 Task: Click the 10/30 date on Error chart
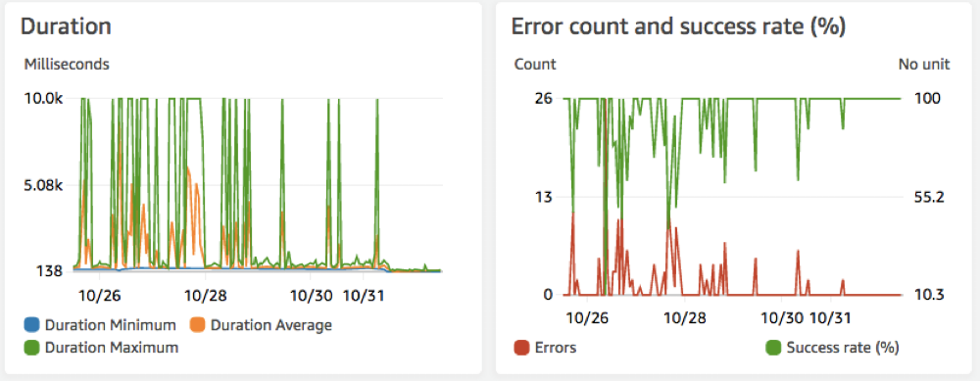point(781,317)
